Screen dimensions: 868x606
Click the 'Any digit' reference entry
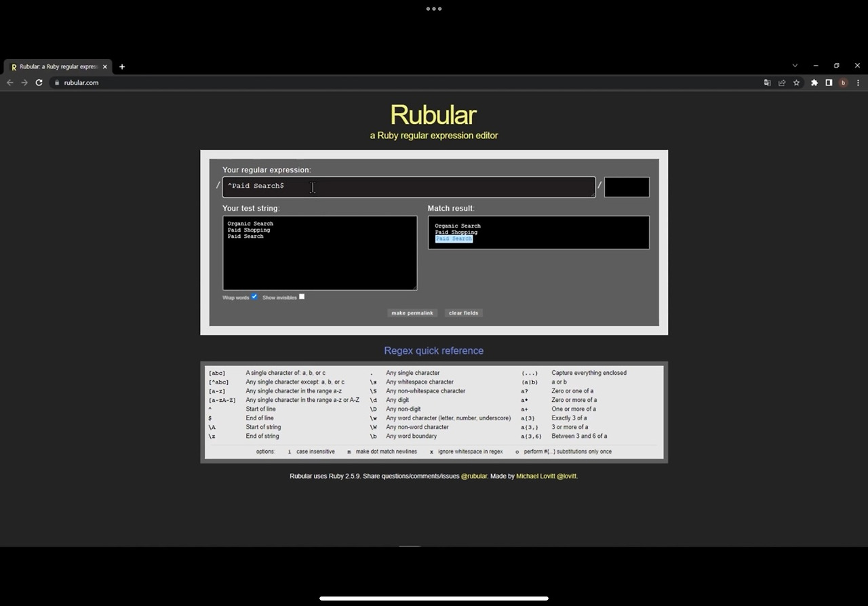tap(397, 400)
